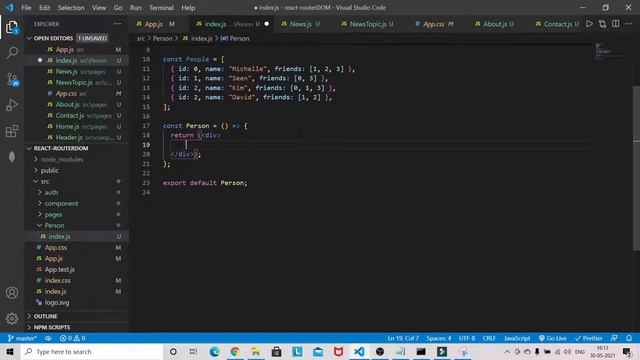Image resolution: width=640 pixels, height=360 pixels.
Task: Open errors and warnings count in status bar
Action: [73, 338]
